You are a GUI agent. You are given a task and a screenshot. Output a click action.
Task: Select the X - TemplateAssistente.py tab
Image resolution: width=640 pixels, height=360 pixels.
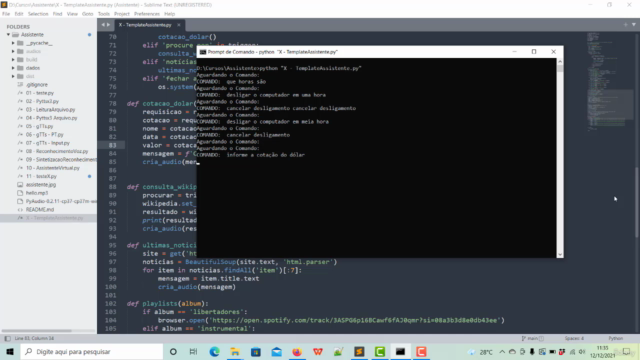145,25
